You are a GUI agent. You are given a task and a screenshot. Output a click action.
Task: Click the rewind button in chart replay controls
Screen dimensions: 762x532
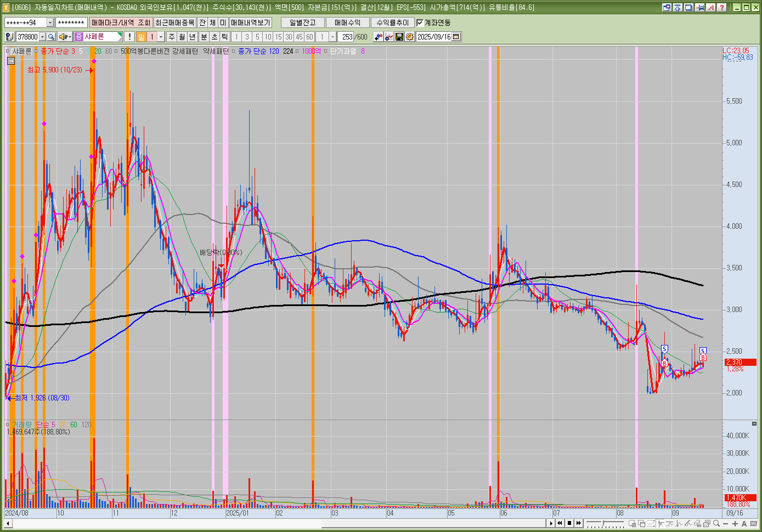click(560, 523)
